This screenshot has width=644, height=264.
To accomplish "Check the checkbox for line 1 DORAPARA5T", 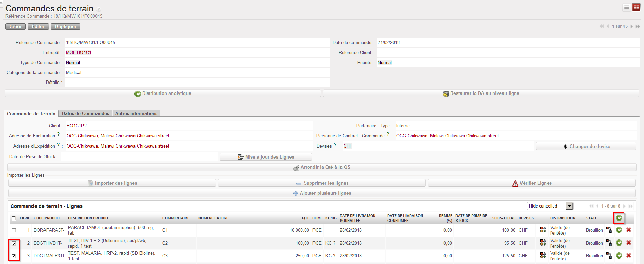I will pyautogui.click(x=14, y=230).
